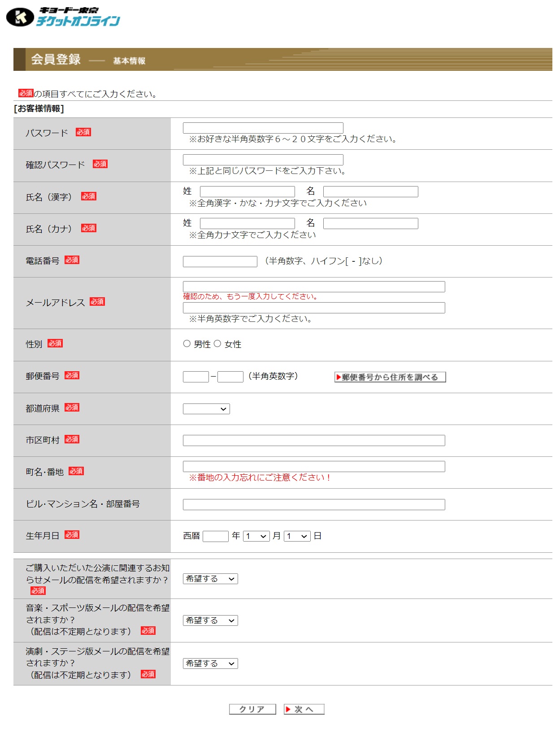Image resolution: width=560 pixels, height=733 pixels.
Task: Click the 基本情報 subtitle in header
Action: click(129, 61)
